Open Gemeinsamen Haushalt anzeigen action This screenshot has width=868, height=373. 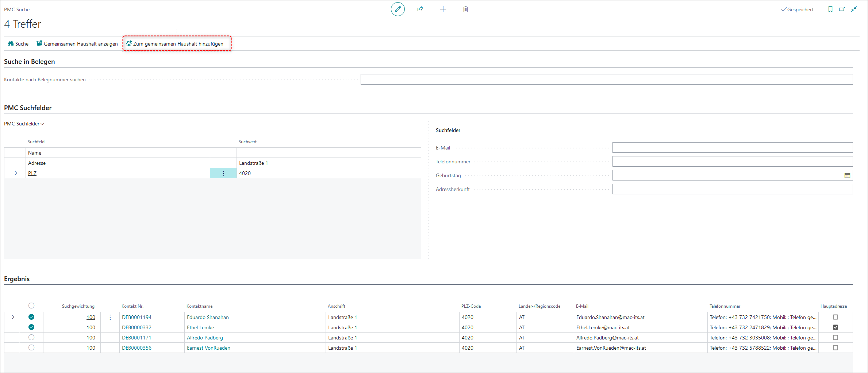[x=77, y=44]
